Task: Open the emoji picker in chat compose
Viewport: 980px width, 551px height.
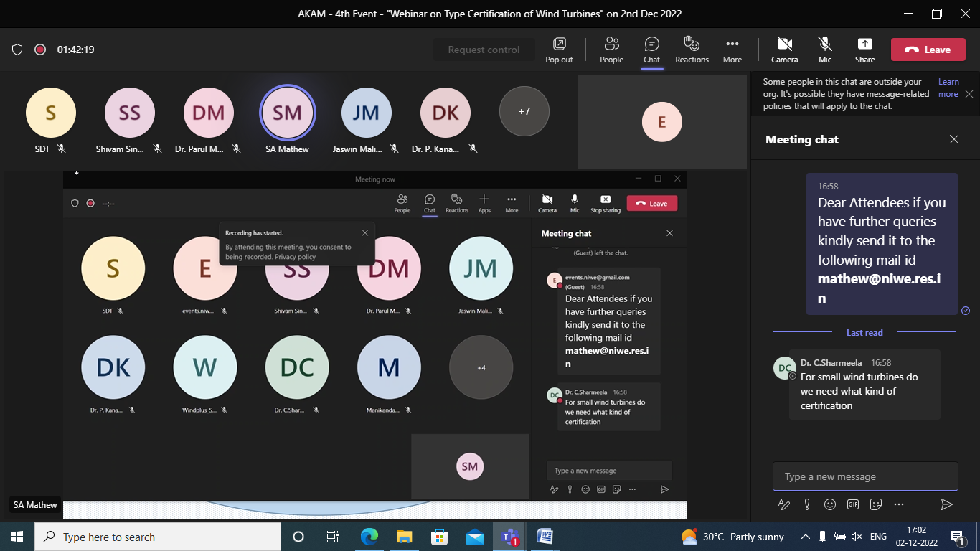Action: [x=830, y=504]
